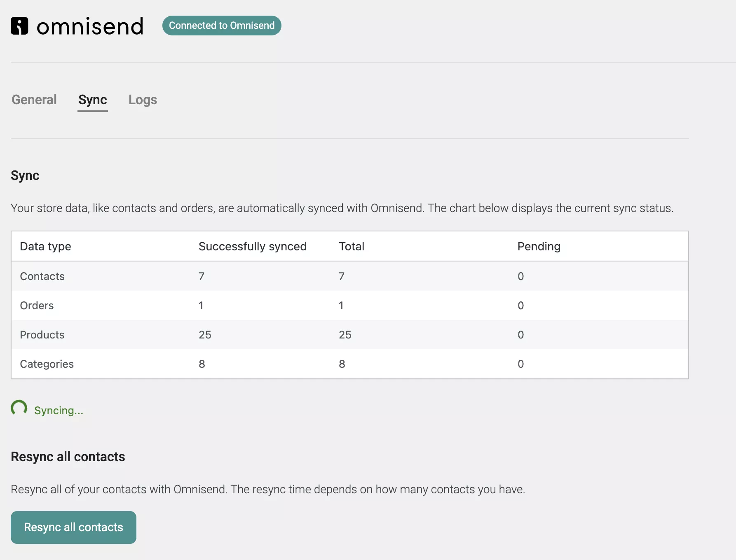
Task: Click the Data type column header
Action: coord(45,246)
